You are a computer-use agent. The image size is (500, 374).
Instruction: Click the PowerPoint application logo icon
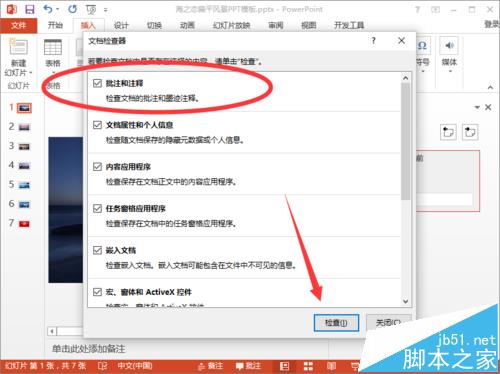click(x=11, y=9)
